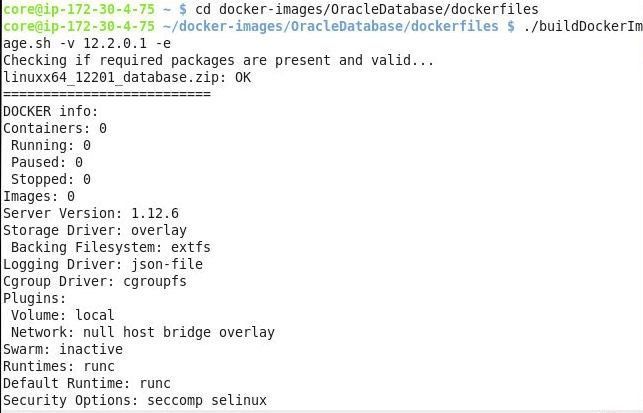Viewport: 643px width, 413px height.
Task: Click the './buildDockerIm' command text
Action: [583, 26]
